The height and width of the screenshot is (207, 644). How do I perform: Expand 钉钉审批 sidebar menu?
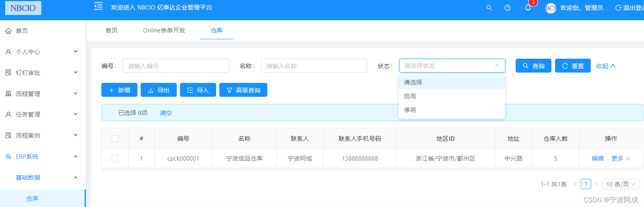click(43, 73)
